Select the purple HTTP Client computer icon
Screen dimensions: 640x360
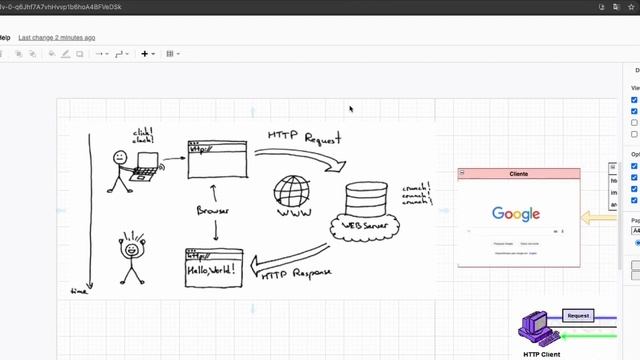pos(539,329)
